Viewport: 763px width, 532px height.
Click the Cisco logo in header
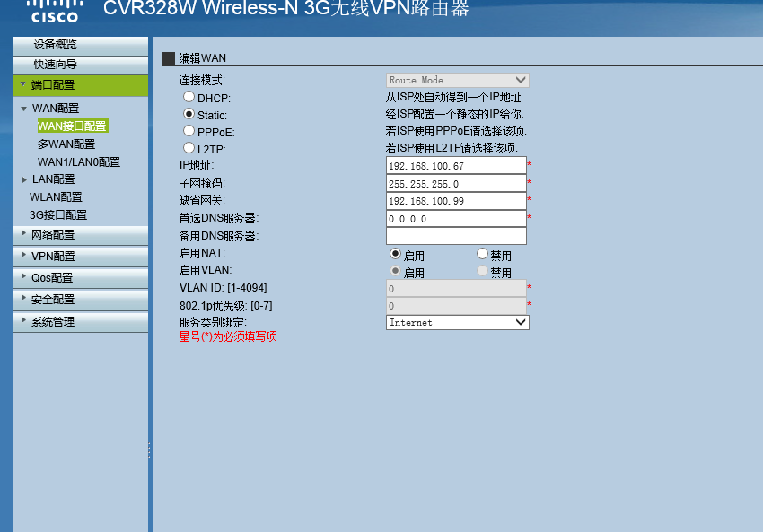pos(55,12)
